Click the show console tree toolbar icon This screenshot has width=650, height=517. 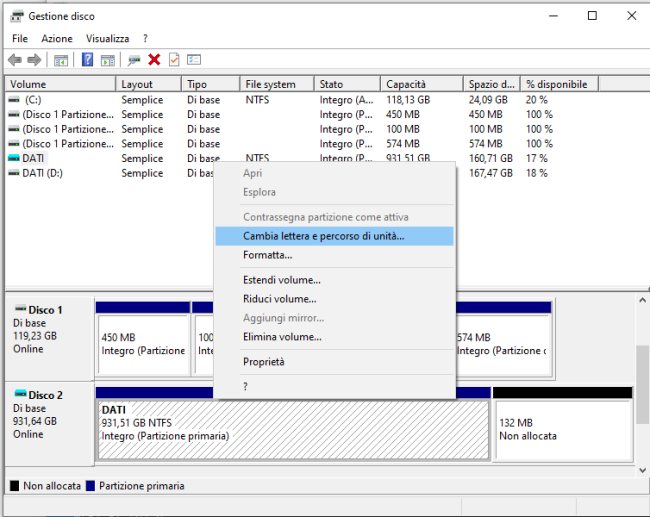tap(61, 61)
